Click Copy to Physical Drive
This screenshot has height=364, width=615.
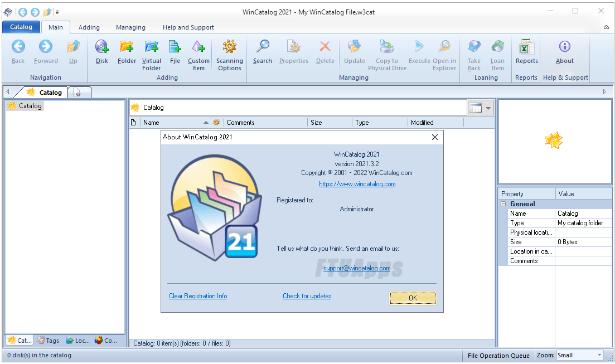point(387,55)
